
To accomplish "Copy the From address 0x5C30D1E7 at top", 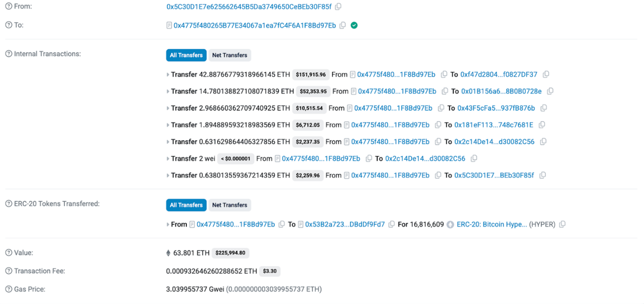I will click(338, 7).
